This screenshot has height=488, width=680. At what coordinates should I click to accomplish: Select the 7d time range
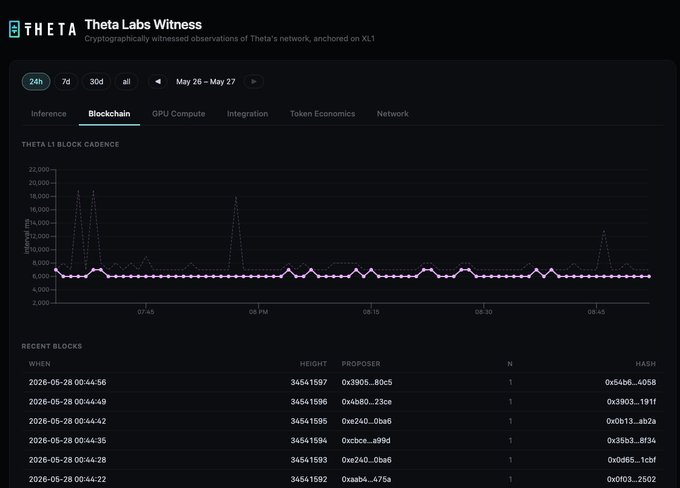click(66, 82)
